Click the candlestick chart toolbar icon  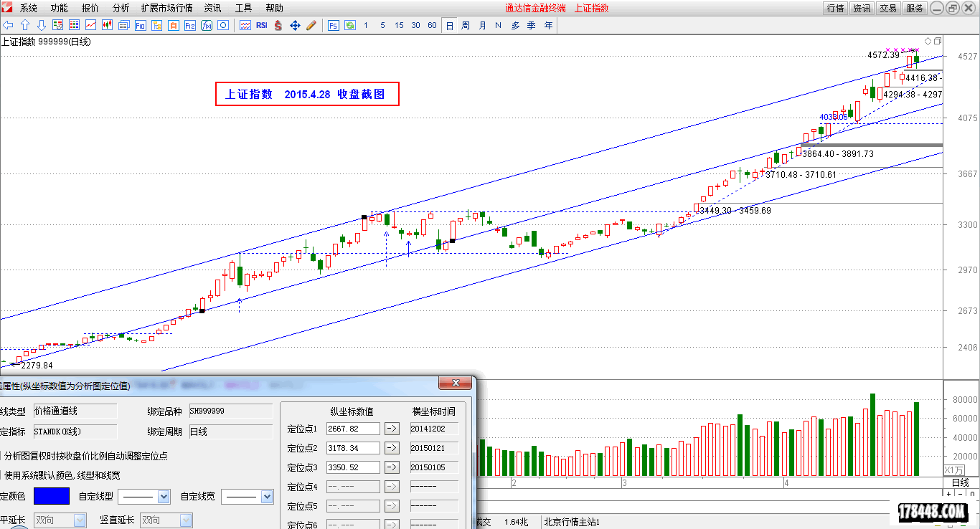[x=108, y=25]
